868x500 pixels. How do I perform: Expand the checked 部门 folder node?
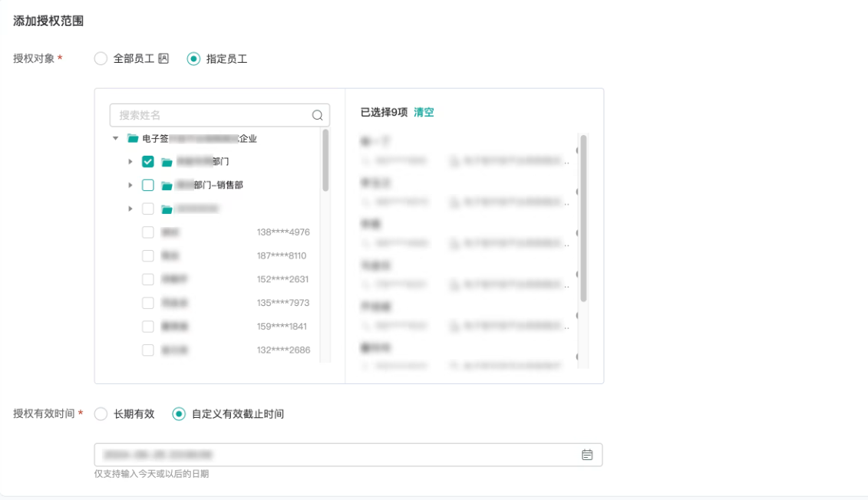click(130, 162)
